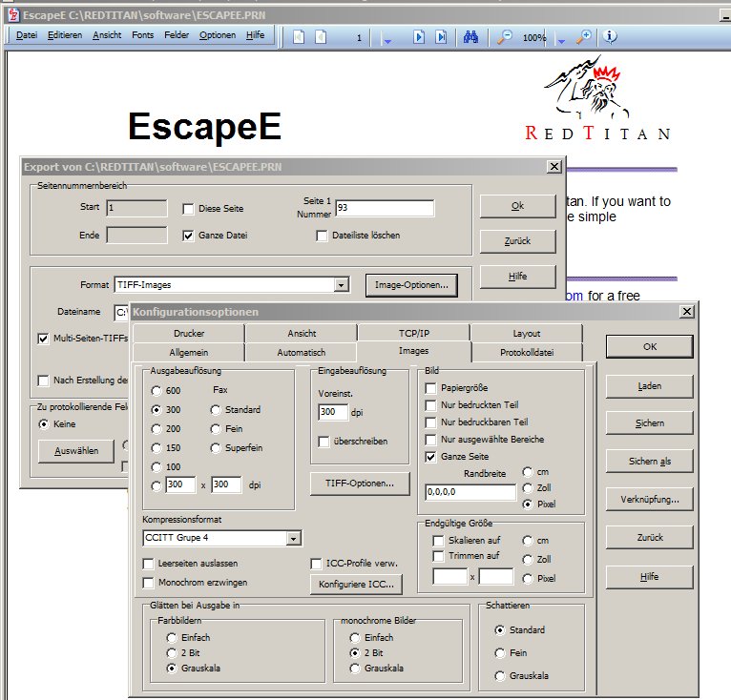Screen dimensions: 731x700
Task: Switch to the TCP/IP tab
Action: (x=414, y=333)
